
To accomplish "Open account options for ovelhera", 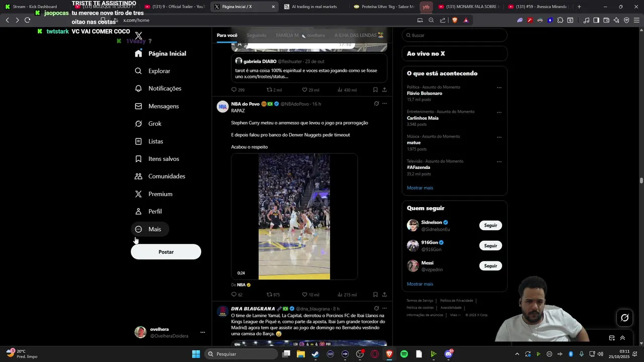I will [x=203, y=332].
